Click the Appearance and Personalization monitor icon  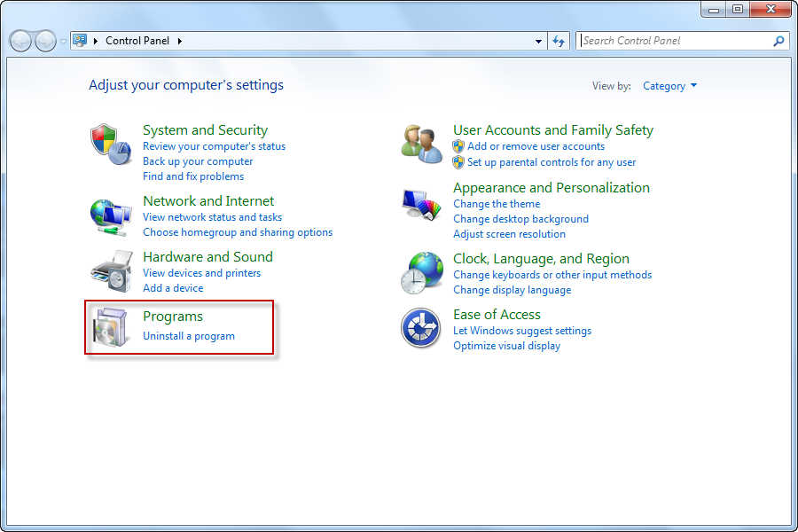pos(421,205)
